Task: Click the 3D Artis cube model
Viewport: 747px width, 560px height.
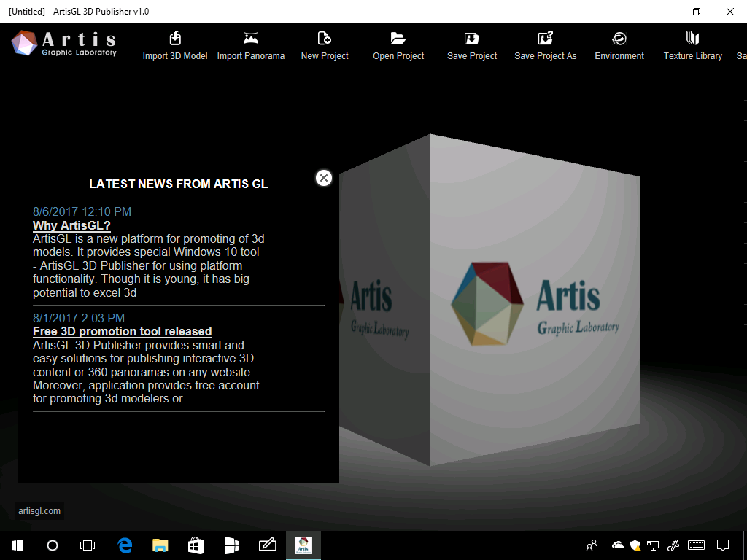Action: pos(489,300)
